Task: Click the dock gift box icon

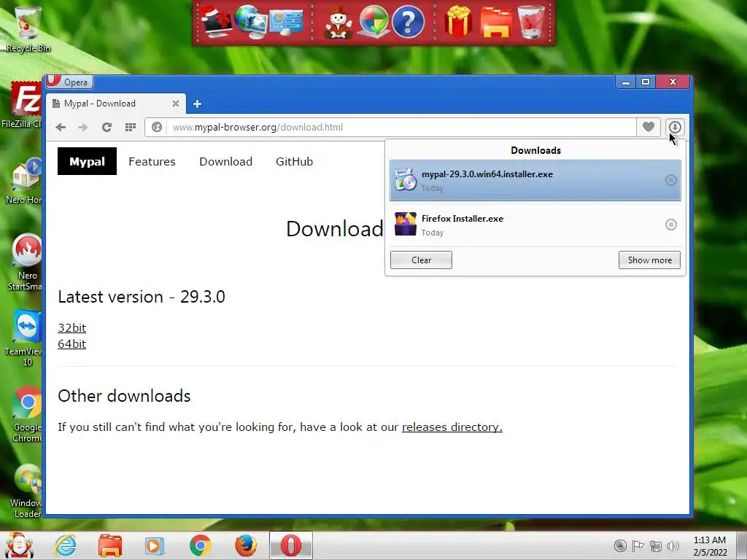Action: pos(458,22)
